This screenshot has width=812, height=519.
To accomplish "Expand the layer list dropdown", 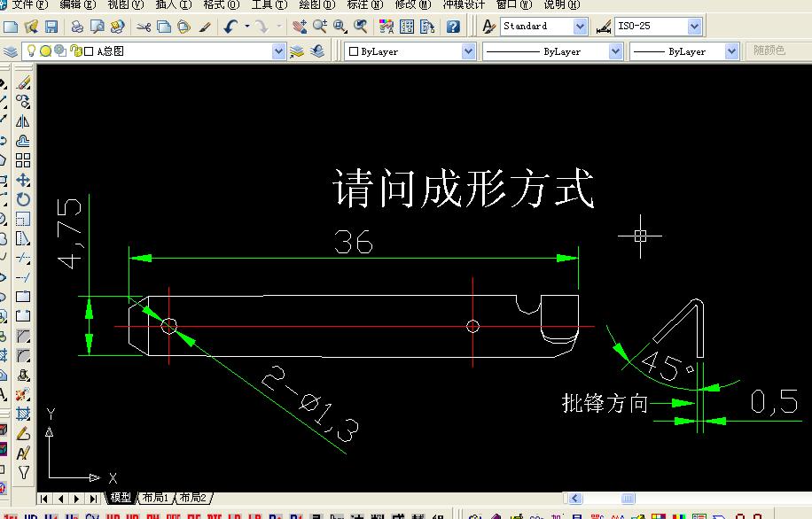I will (278, 51).
